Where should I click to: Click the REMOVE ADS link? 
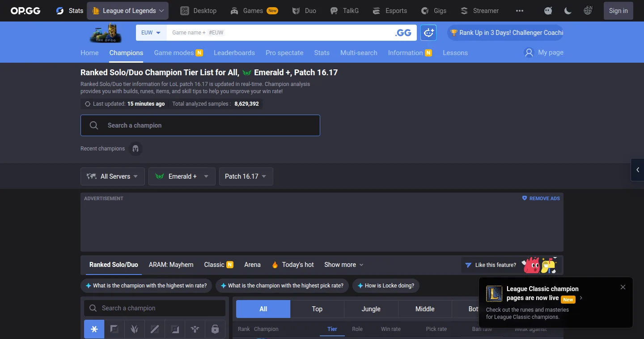(x=541, y=198)
